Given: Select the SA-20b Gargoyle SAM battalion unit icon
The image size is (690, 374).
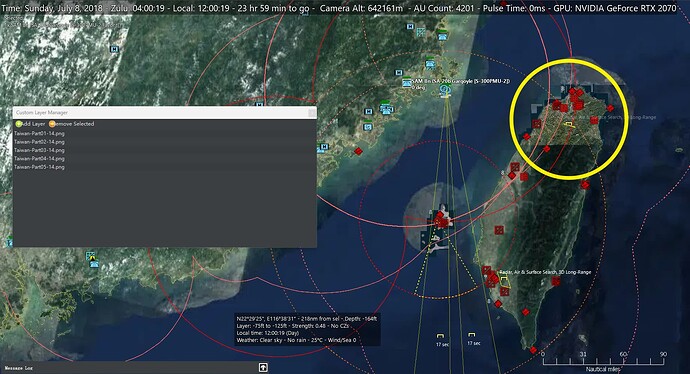Looking at the screenshot, I should (x=445, y=91).
